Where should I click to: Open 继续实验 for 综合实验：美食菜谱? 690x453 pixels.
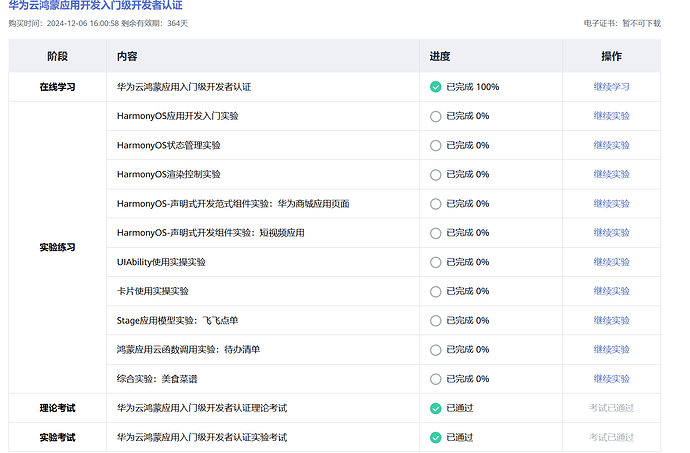click(x=611, y=379)
